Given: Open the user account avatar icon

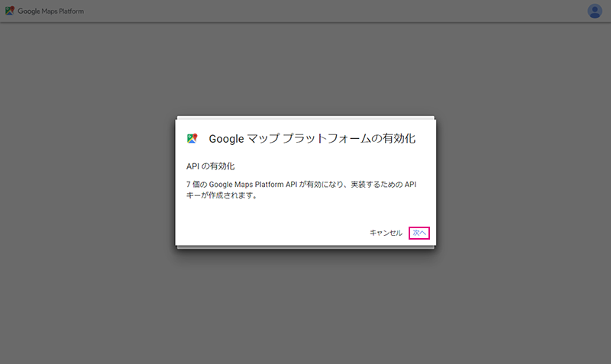Looking at the screenshot, I should click(595, 11).
